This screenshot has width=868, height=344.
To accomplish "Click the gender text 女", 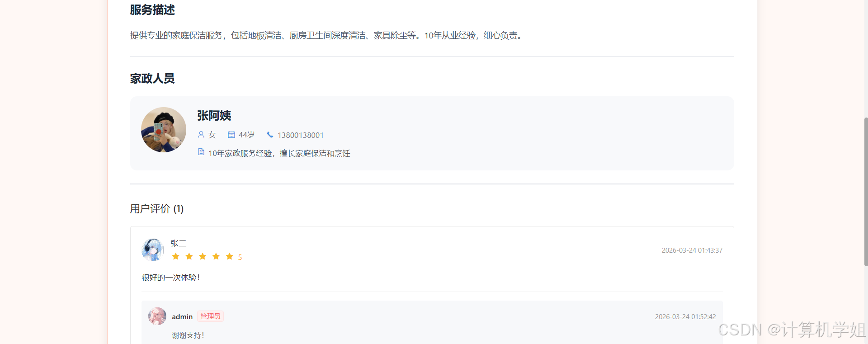I will [212, 135].
